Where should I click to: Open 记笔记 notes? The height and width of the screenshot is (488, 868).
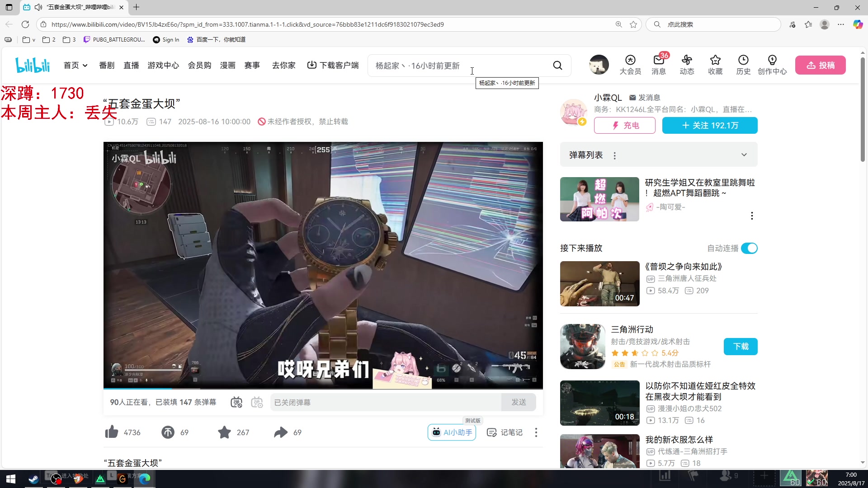tap(505, 432)
